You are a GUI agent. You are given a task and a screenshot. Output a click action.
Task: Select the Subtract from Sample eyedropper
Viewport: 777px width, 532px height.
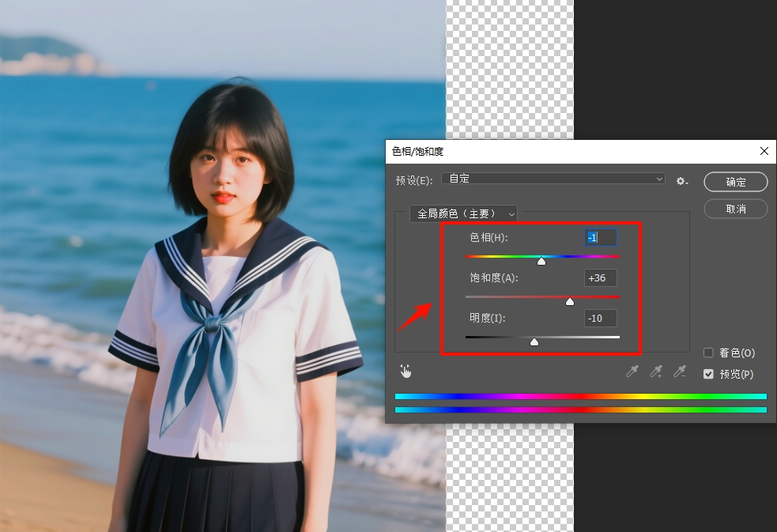(679, 371)
